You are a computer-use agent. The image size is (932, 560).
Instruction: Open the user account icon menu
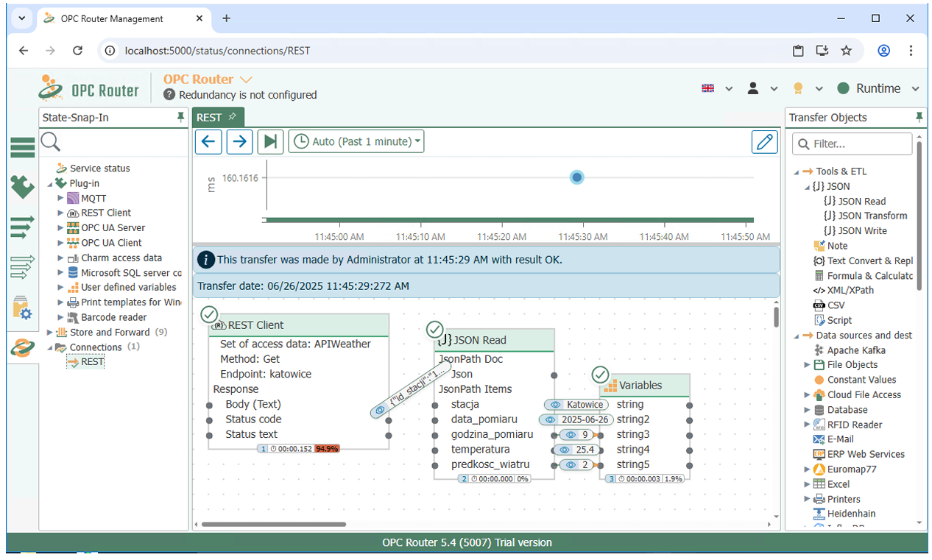(x=753, y=88)
